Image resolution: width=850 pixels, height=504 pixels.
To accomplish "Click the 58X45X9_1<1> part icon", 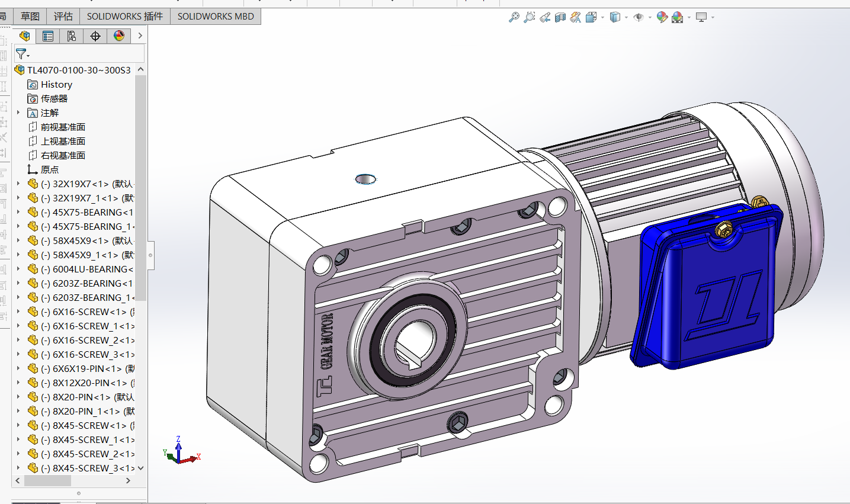I will (x=33, y=255).
